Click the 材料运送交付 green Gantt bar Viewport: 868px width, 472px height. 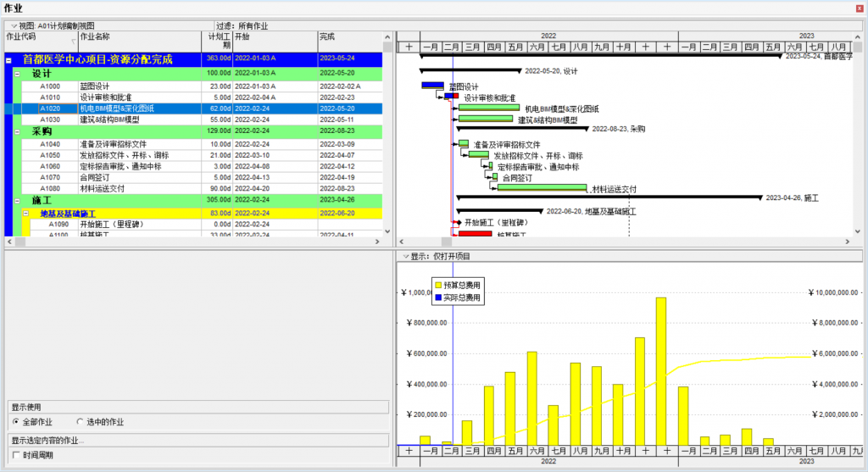coord(542,187)
